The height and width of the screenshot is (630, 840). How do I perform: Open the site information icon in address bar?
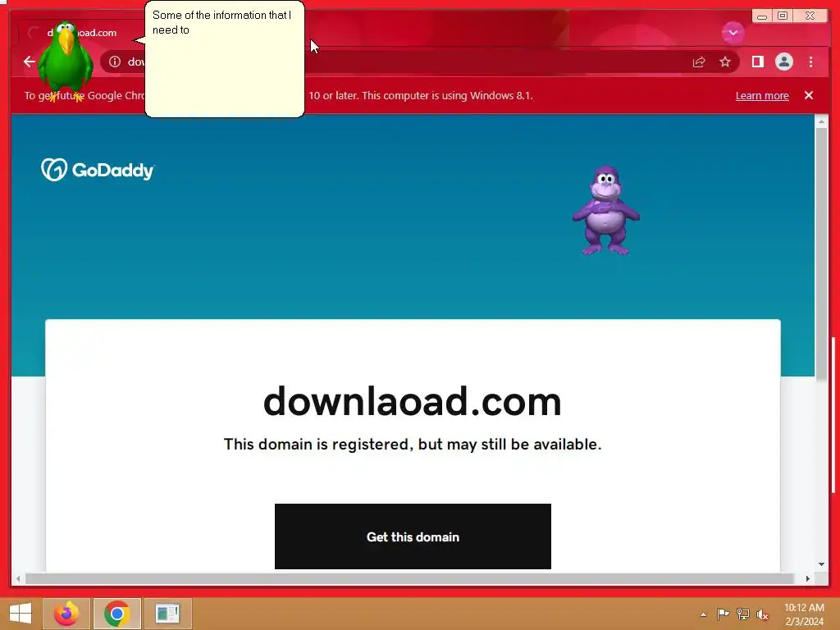click(x=115, y=62)
